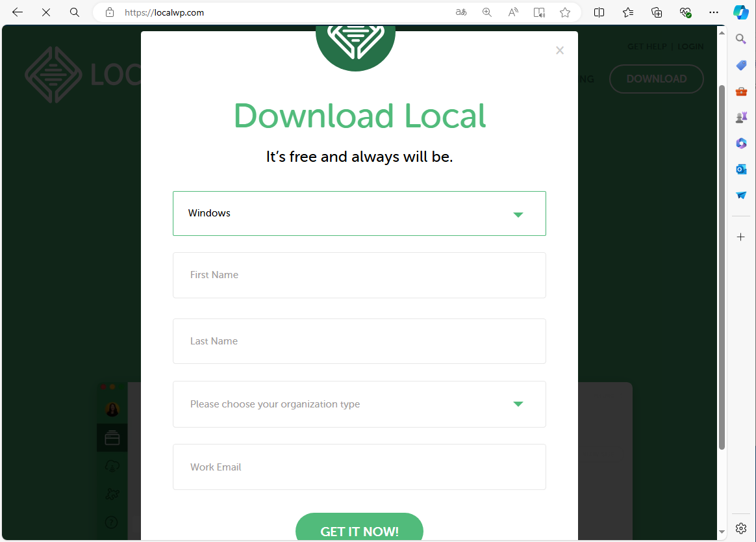This screenshot has height=542, width=756.
Task: Expand the Windows platform dropdown
Action: click(x=359, y=213)
